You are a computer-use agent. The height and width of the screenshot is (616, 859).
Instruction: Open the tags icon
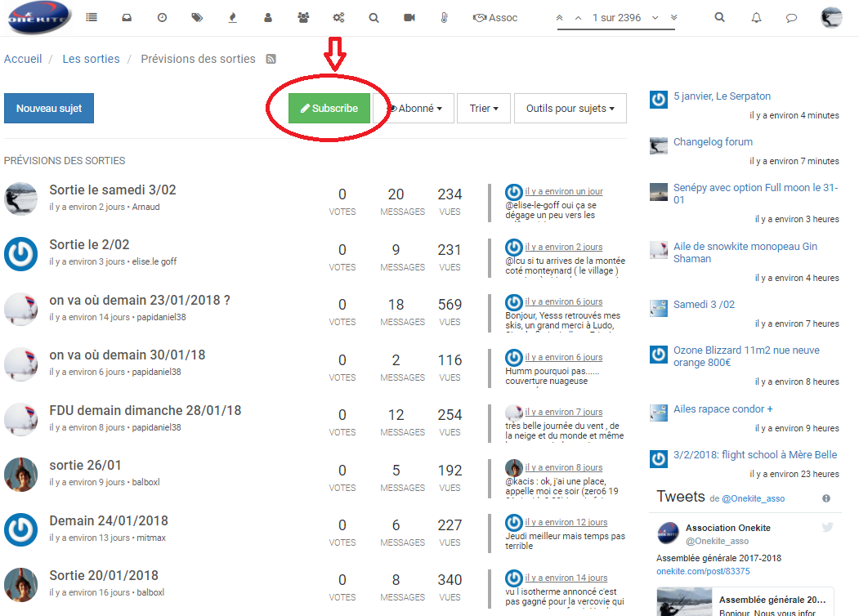[197, 17]
